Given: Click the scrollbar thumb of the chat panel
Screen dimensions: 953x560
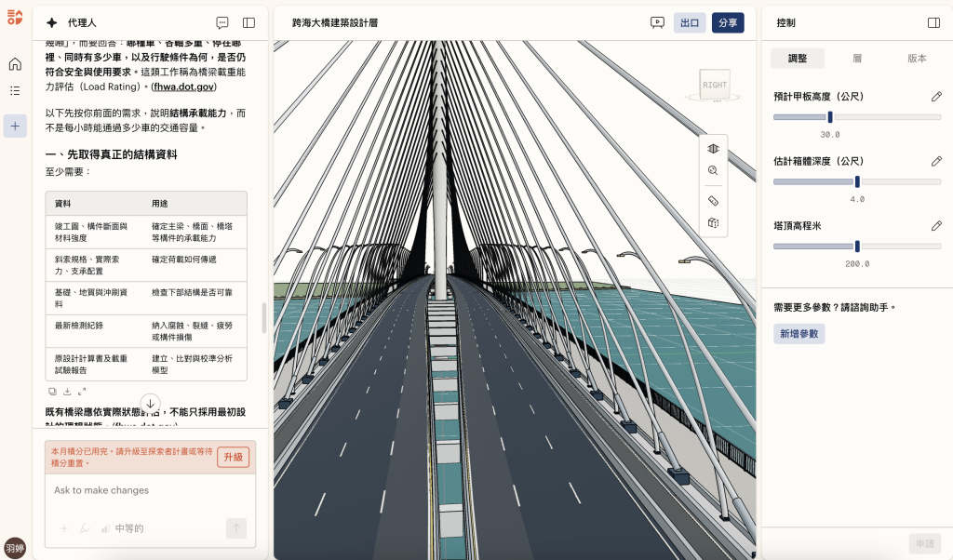Looking at the screenshot, I should click(x=263, y=317).
